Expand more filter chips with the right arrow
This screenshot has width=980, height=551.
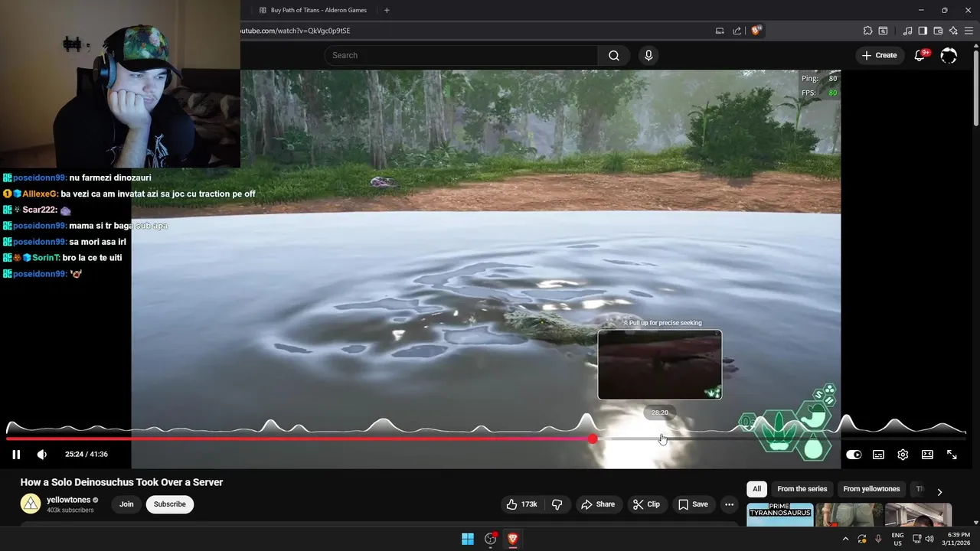tap(939, 492)
